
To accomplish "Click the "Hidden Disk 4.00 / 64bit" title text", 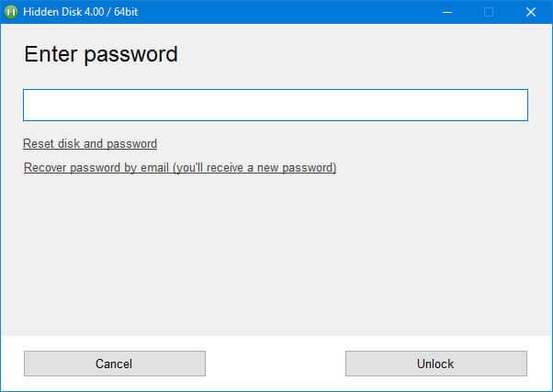I will point(81,12).
